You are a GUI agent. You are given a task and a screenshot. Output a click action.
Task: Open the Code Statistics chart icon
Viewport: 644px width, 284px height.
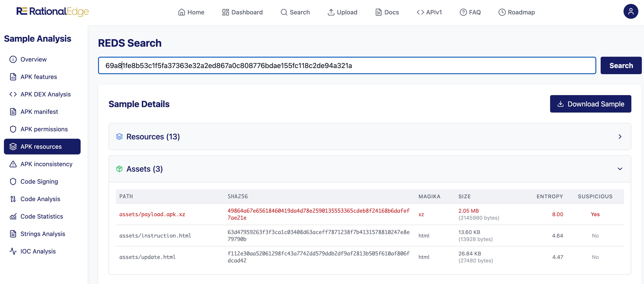pyautogui.click(x=12, y=216)
